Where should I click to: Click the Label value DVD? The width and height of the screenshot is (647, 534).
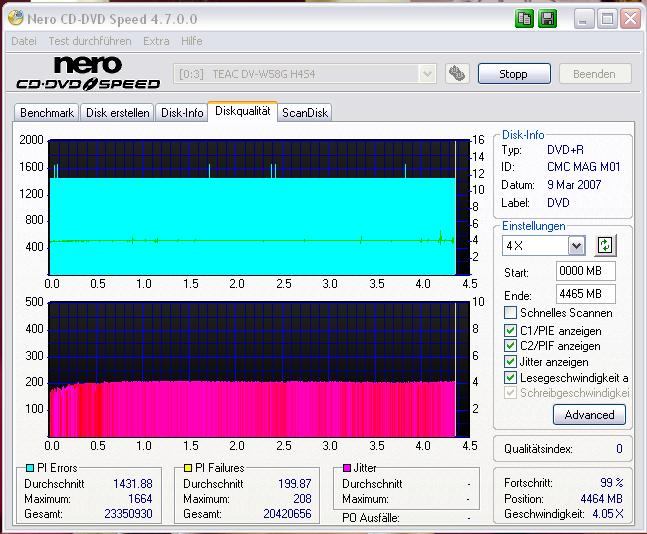tap(558, 203)
